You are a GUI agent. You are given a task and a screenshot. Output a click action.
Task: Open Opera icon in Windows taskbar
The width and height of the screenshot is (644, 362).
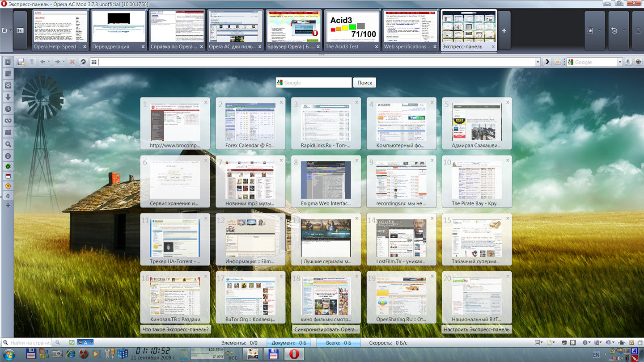pyautogui.click(x=294, y=354)
